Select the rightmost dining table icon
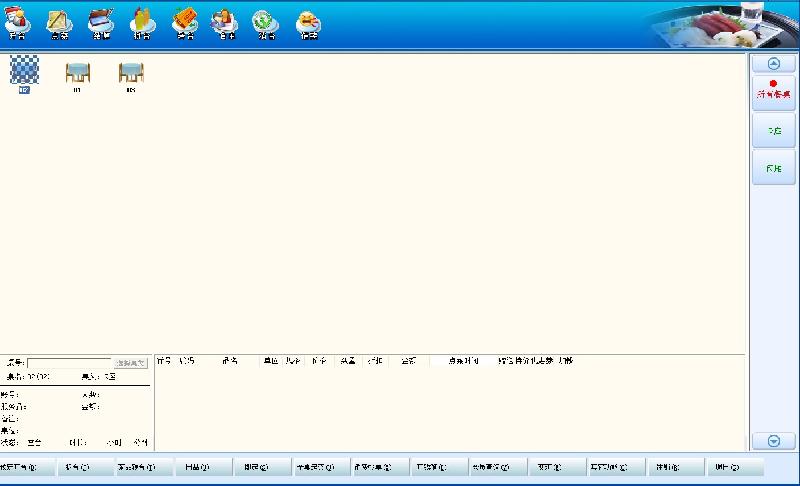 coord(131,75)
